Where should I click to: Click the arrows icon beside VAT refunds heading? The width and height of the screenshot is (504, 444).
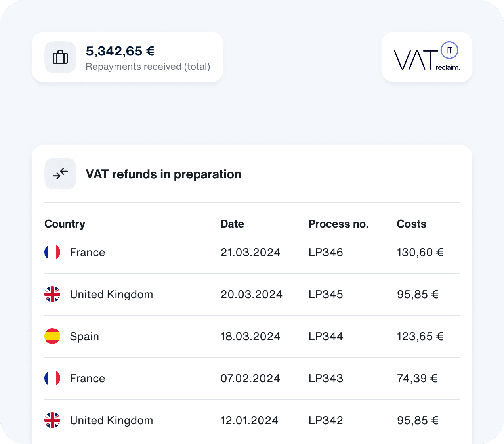point(60,174)
